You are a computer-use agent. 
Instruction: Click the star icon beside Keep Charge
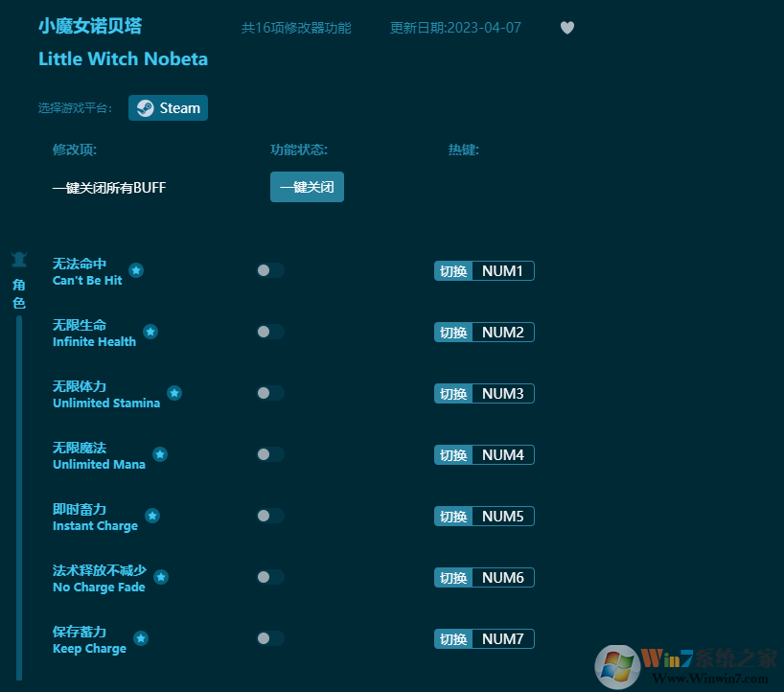(x=141, y=638)
